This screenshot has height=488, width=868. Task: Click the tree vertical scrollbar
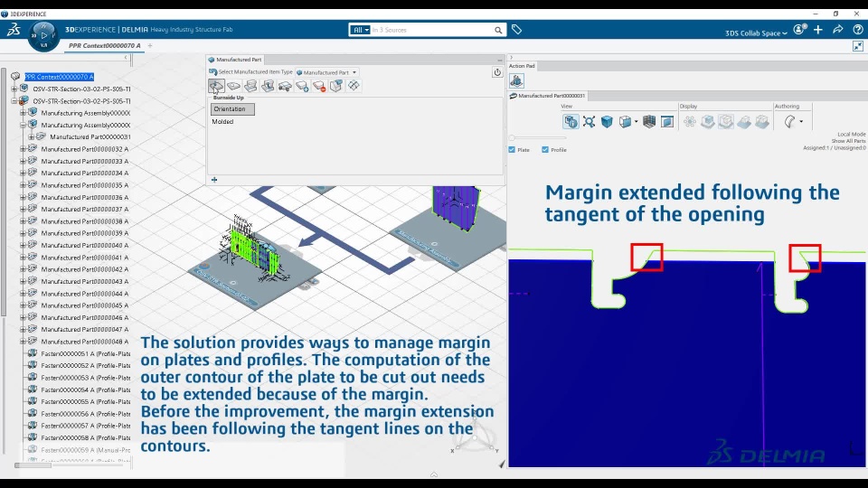[4, 191]
